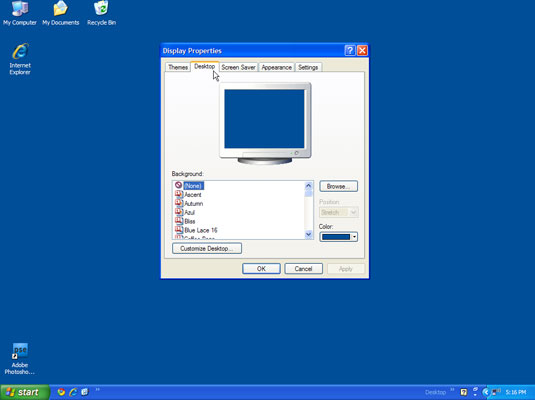The height and width of the screenshot is (400, 535).
Task: Open the Appearance tab
Action: pyautogui.click(x=276, y=67)
